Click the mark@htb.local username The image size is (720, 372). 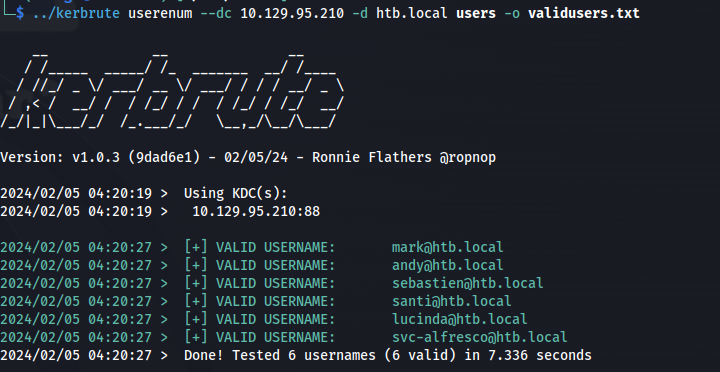pyautogui.click(x=447, y=247)
